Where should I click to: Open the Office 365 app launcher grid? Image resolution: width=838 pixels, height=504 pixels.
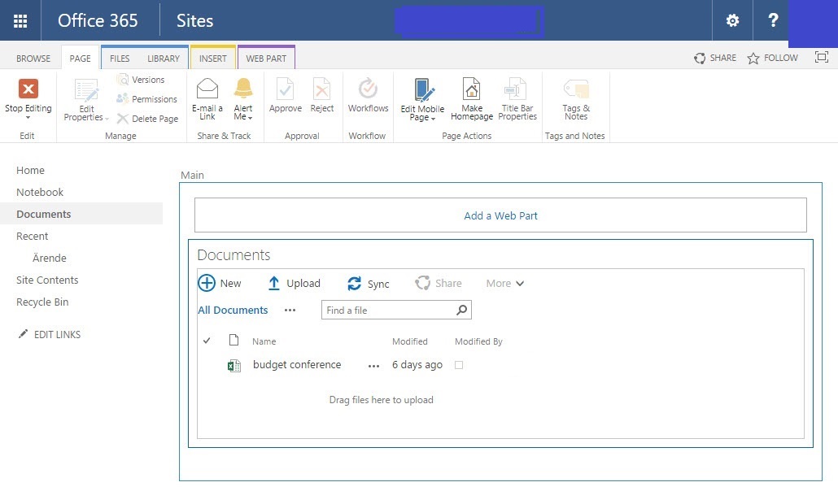[x=20, y=21]
